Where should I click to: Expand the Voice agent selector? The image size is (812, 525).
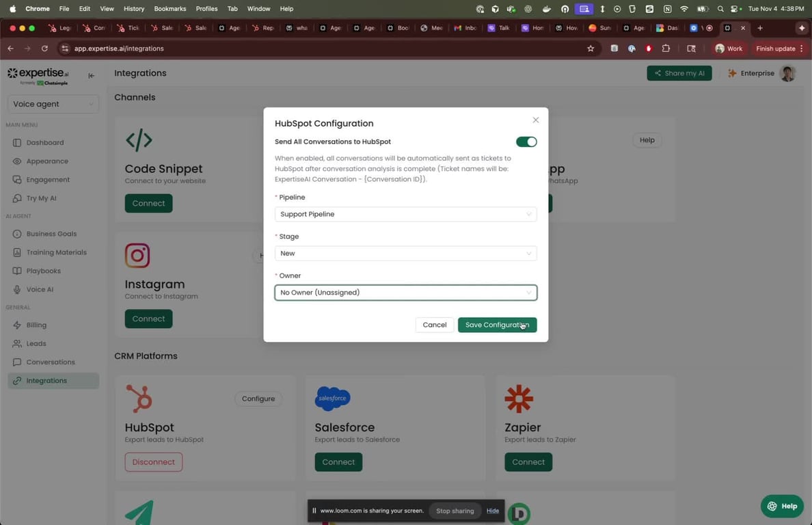[53, 104]
